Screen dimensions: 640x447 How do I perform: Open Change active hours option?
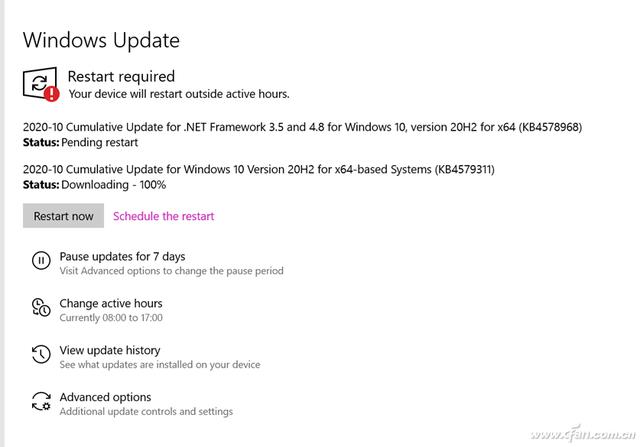click(110, 303)
